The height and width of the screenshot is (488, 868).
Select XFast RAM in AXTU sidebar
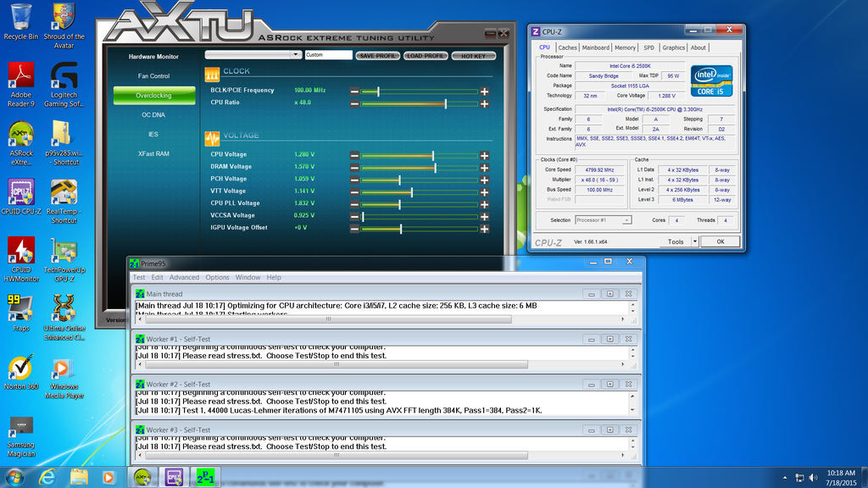(154, 153)
